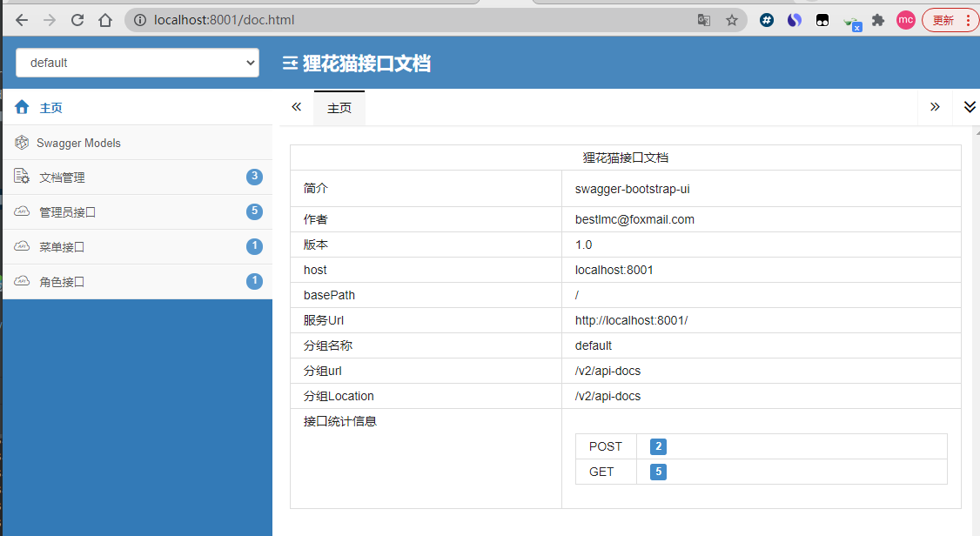Click the version value 1.0

[x=584, y=245]
